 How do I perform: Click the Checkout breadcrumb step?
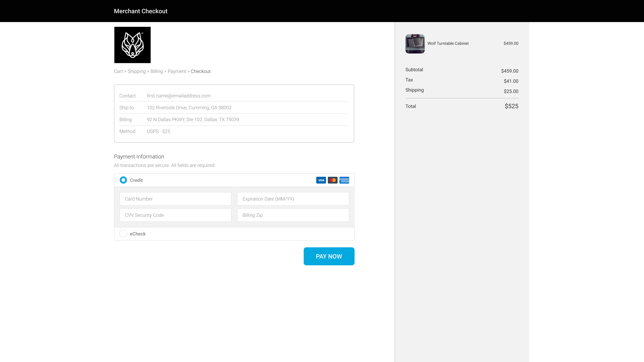coord(201,71)
